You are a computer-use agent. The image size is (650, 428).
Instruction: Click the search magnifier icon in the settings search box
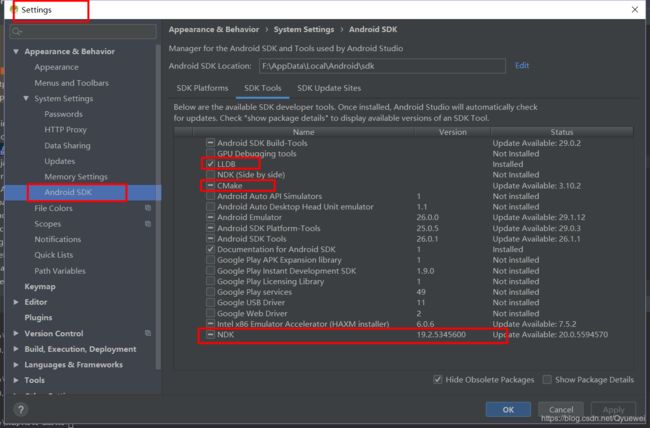point(17,32)
